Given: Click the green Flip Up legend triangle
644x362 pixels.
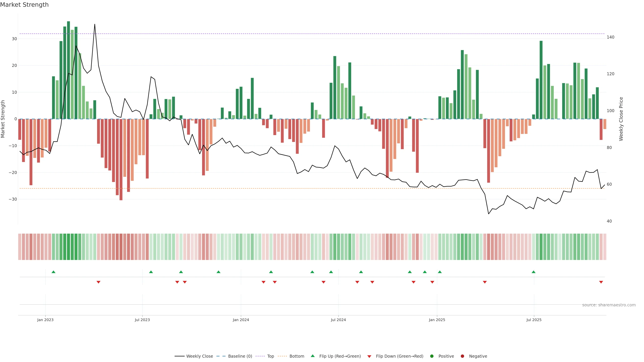Looking at the screenshot, I should tap(312, 356).
